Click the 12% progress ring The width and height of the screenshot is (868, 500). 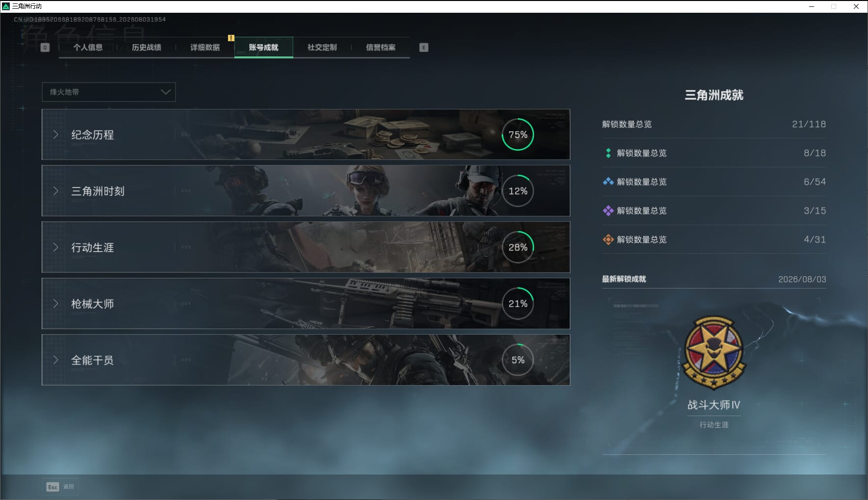(518, 191)
